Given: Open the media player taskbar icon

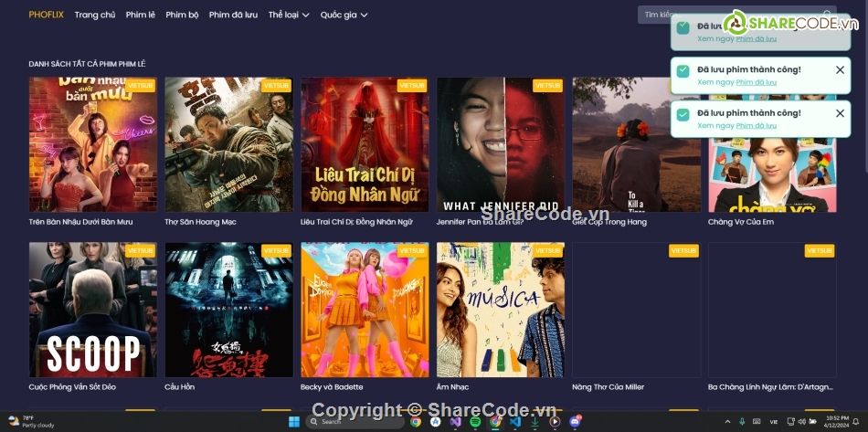Looking at the screenshot, I should click(555, 421).
